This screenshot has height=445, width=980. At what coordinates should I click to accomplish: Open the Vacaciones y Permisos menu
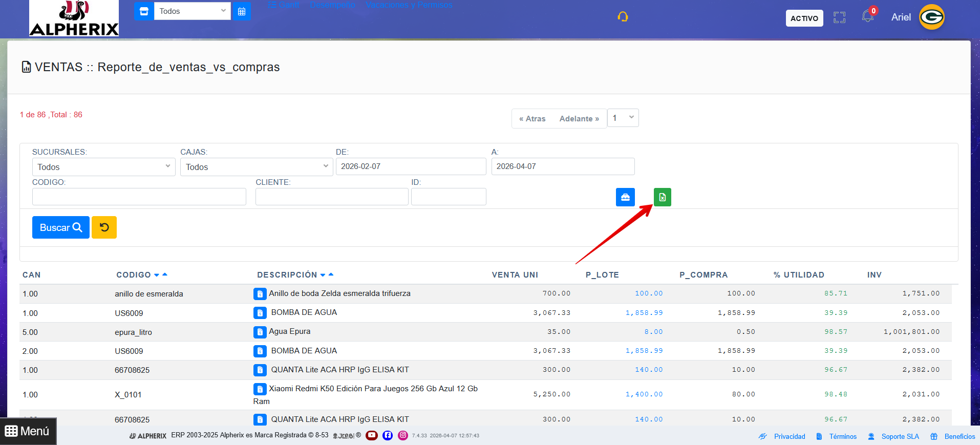pyautogui.click(x=409, y=5)
